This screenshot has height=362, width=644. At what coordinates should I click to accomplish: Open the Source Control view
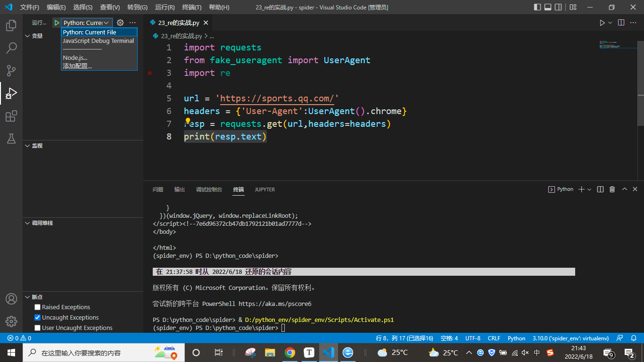(x=11, y=71)
